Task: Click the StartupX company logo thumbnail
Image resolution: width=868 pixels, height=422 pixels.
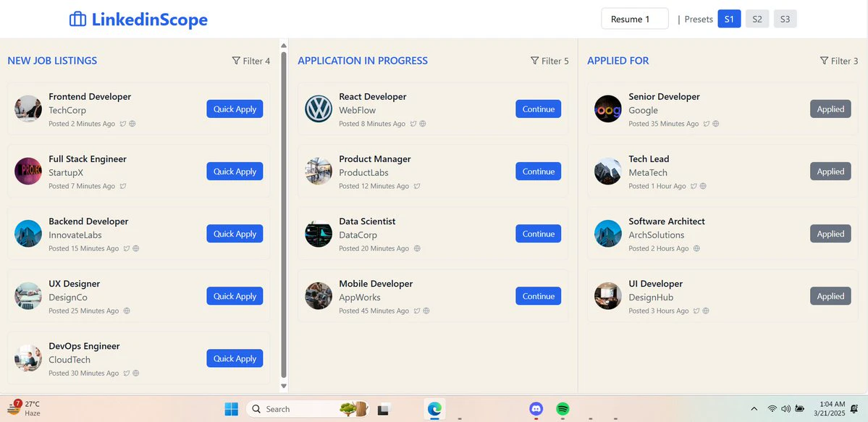Action: [x=28, y=171]
